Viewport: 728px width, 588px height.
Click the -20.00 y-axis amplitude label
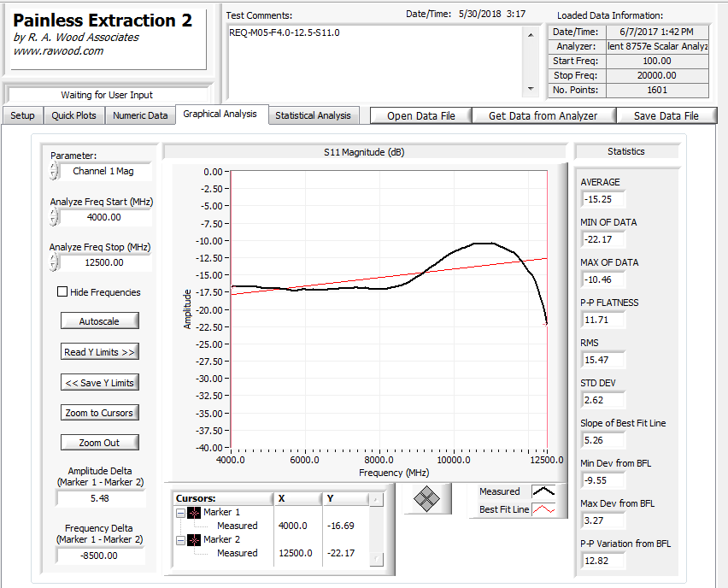pos(209,309)
